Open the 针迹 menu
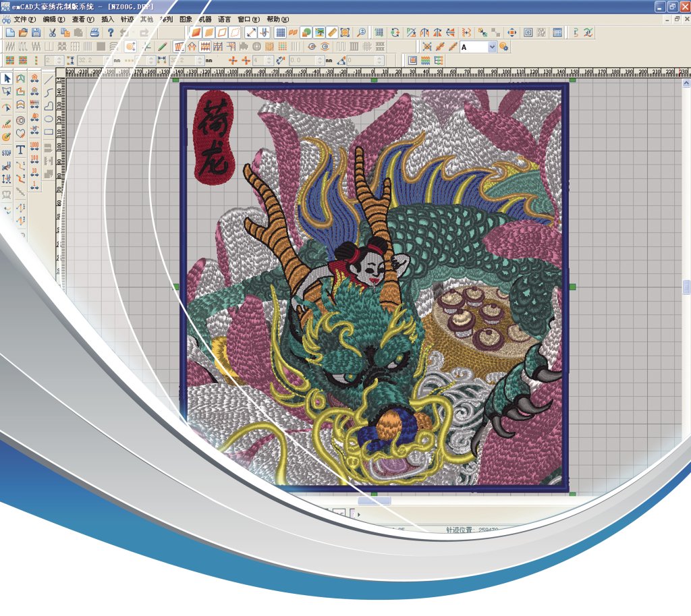 click(127, 20)
